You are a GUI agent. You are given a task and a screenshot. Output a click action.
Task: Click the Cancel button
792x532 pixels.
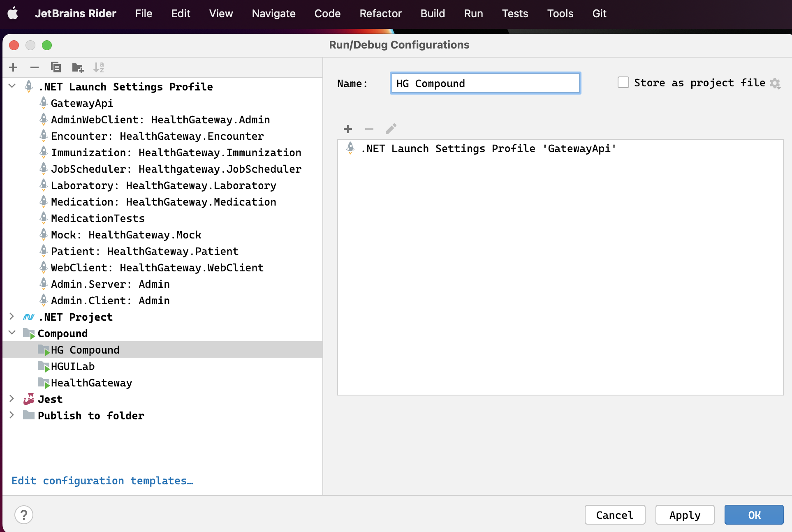pyautogui.click(x=615, y=515)
